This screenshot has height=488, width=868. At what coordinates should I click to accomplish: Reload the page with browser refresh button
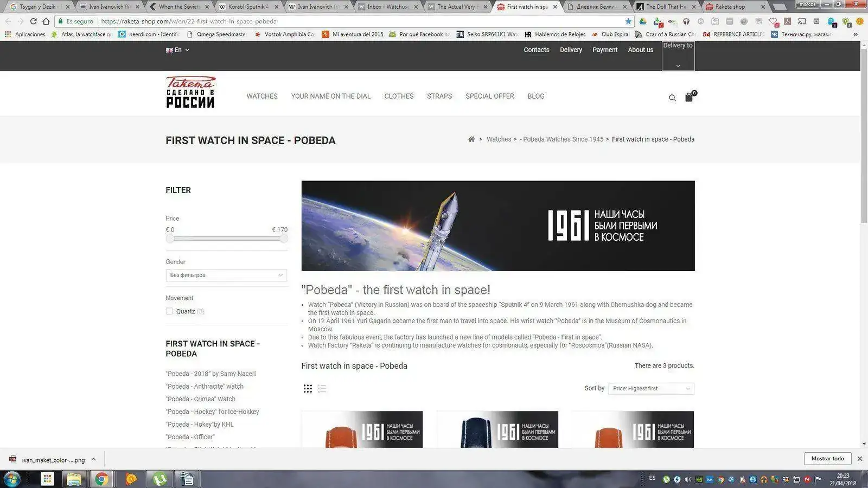33,22
